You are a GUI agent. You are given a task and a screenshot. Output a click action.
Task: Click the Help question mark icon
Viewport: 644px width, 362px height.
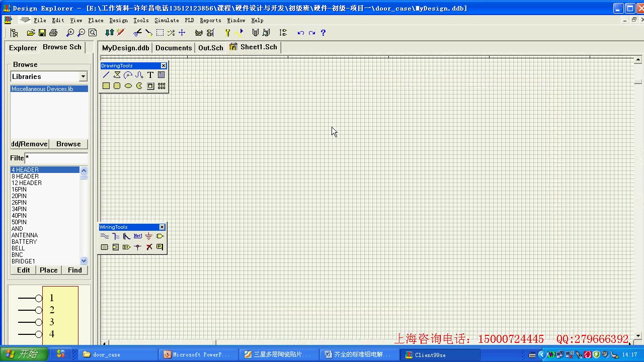pos(323,33)
